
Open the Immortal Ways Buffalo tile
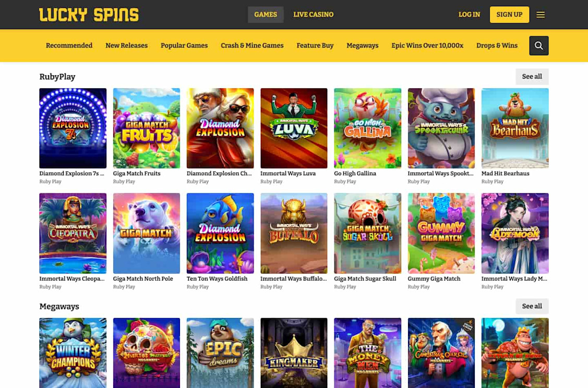(x=294, y=233)
